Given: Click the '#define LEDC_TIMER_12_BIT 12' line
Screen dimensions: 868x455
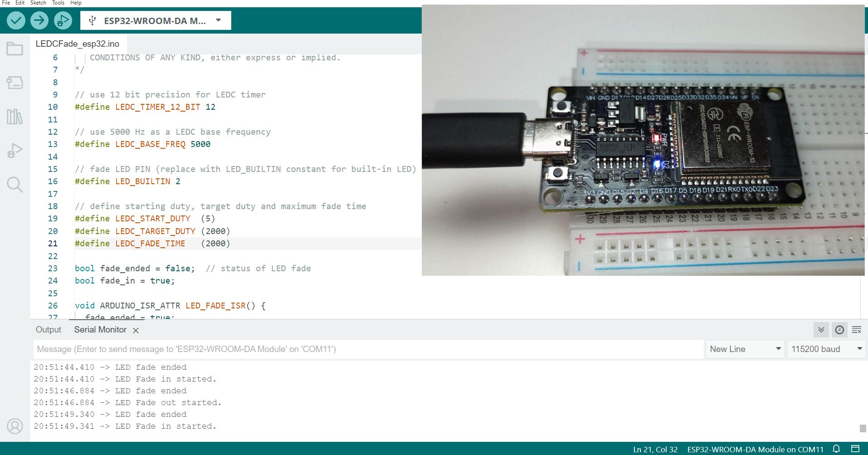Looking at the screenshot, I should 145,107.
